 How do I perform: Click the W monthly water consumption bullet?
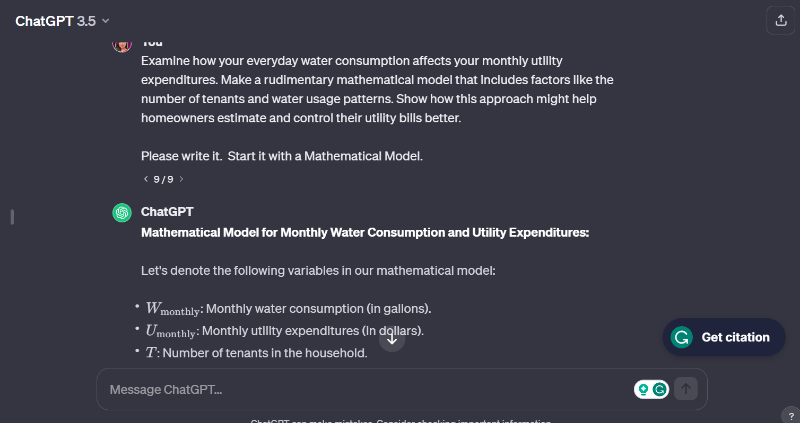pos(288,308)
